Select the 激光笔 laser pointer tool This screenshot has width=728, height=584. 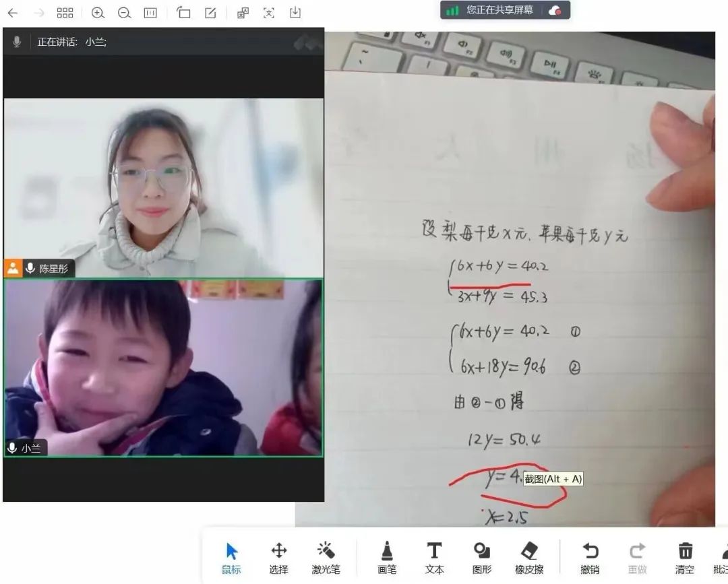pos(326,558)
